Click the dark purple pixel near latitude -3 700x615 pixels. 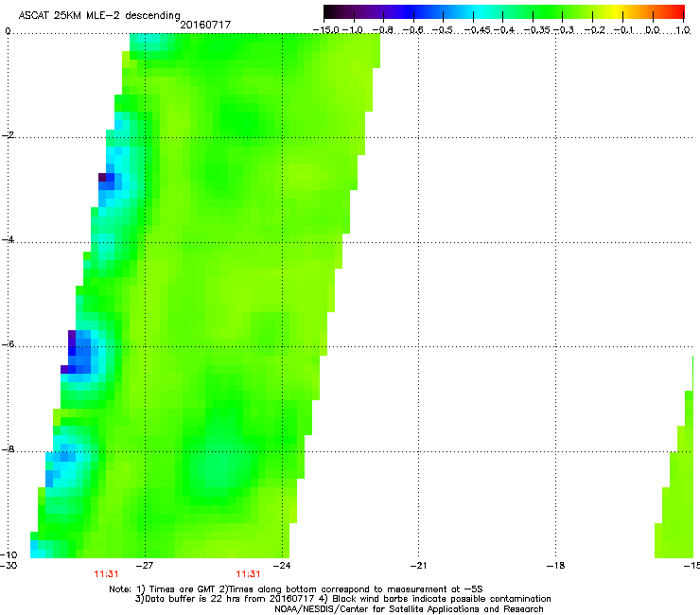point(102,177)
